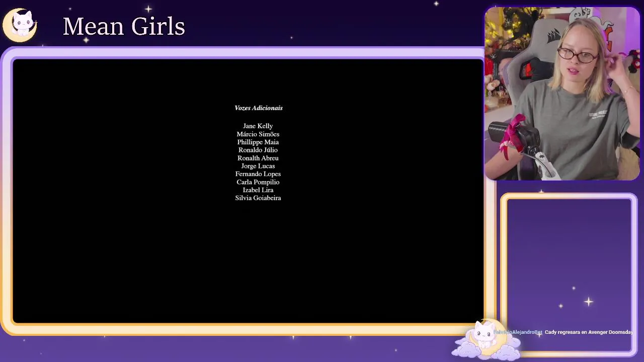Screen dimensions: 644x362
Task: Click the name Ronalth Abreu
Action: click(x=258, y=158)
